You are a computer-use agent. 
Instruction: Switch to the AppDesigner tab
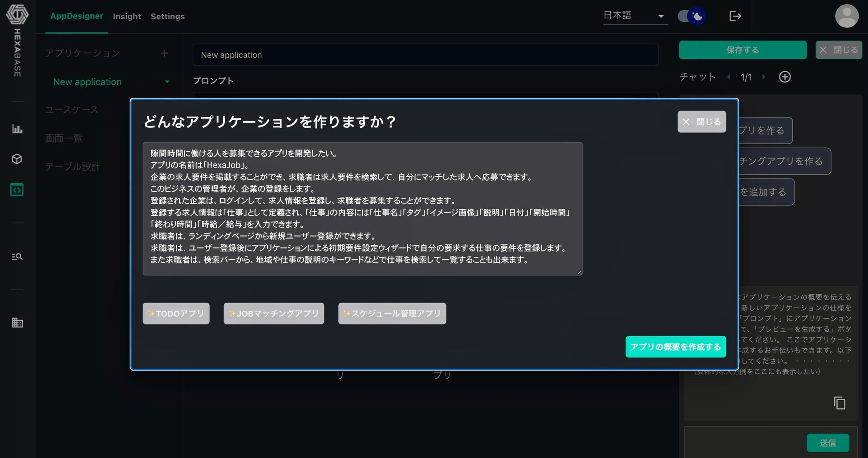point(77,16)
